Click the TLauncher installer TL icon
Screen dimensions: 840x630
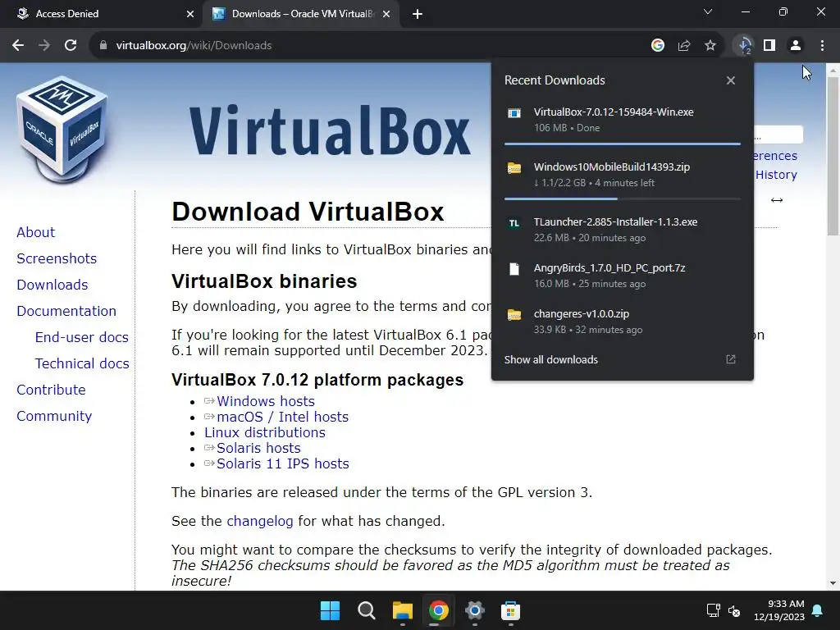[x=514, y=223]
